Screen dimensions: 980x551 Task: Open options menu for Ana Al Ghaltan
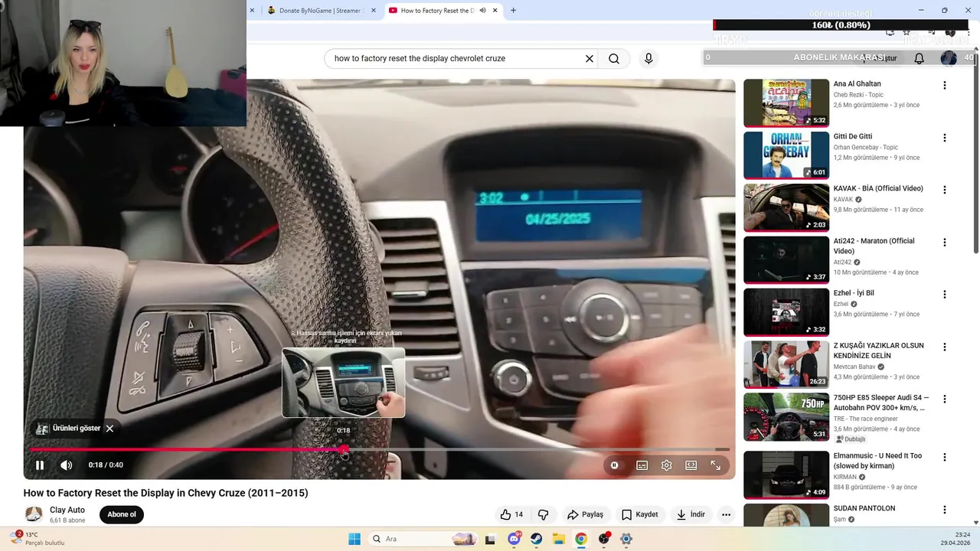[x=944, y=86]
